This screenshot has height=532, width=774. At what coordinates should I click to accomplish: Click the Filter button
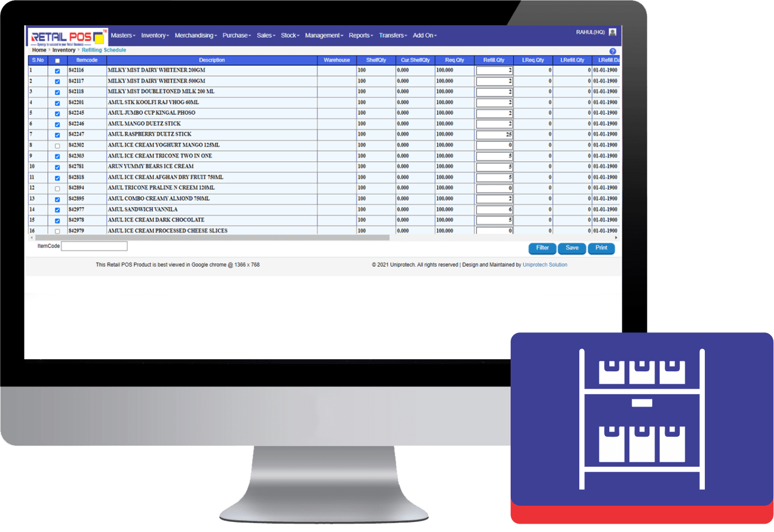(542, 248)
